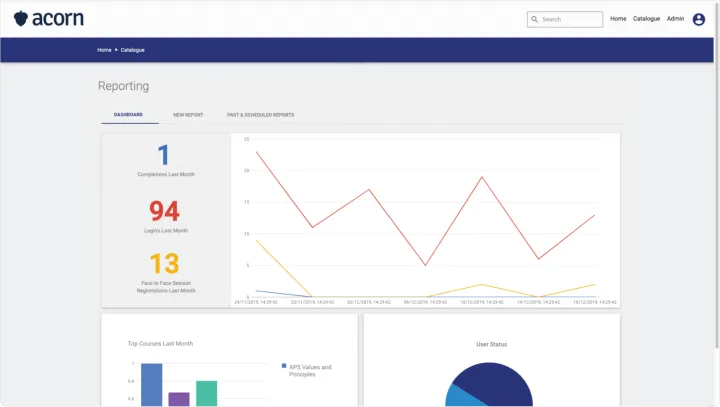This screenshot has height=407, width=720.
Task: Click Face to Face Session Registrations label
Action: (x=166, y=287)
